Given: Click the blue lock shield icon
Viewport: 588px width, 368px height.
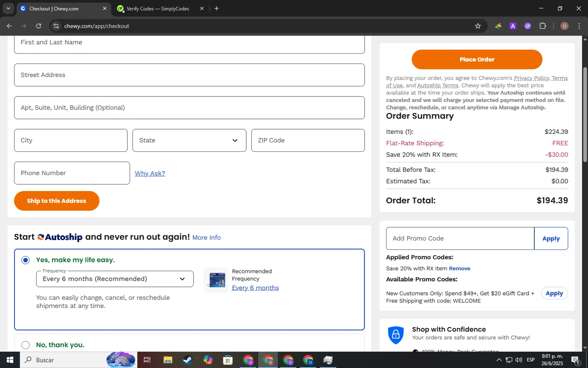Looking at the screenshot, I should (396, 335).
